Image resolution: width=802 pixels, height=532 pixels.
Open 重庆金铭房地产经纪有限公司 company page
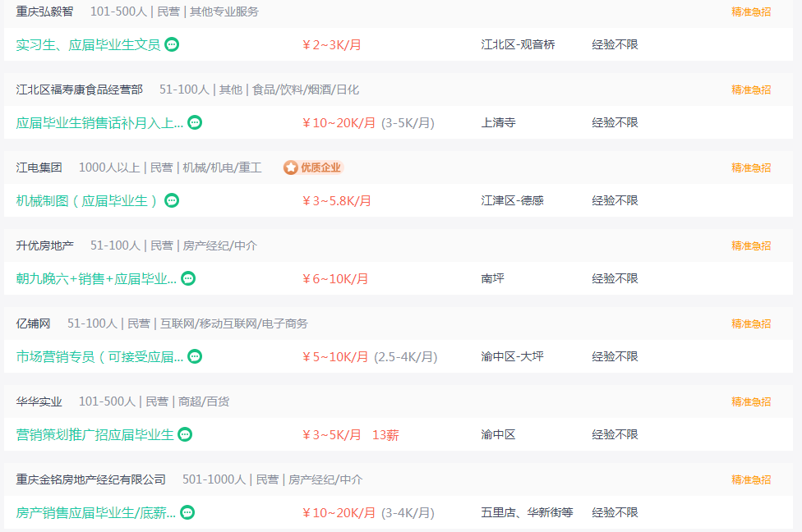[91, 479]
